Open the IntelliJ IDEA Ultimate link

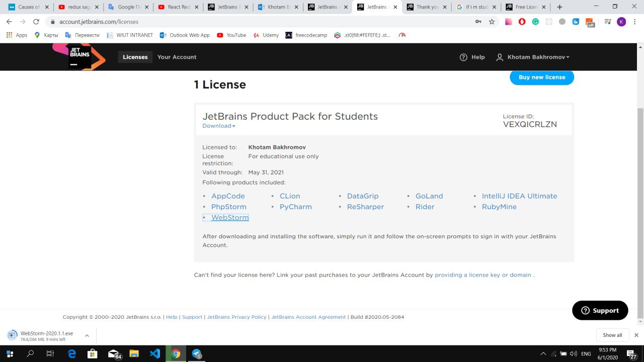(519, 196)
